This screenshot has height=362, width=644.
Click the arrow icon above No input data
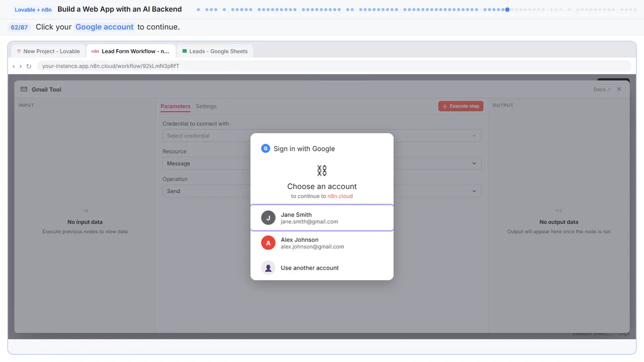(85, 211)
